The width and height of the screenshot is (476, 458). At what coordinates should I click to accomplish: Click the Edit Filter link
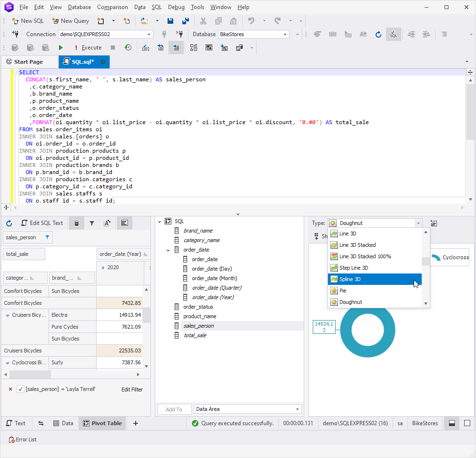tap(132, 390)
